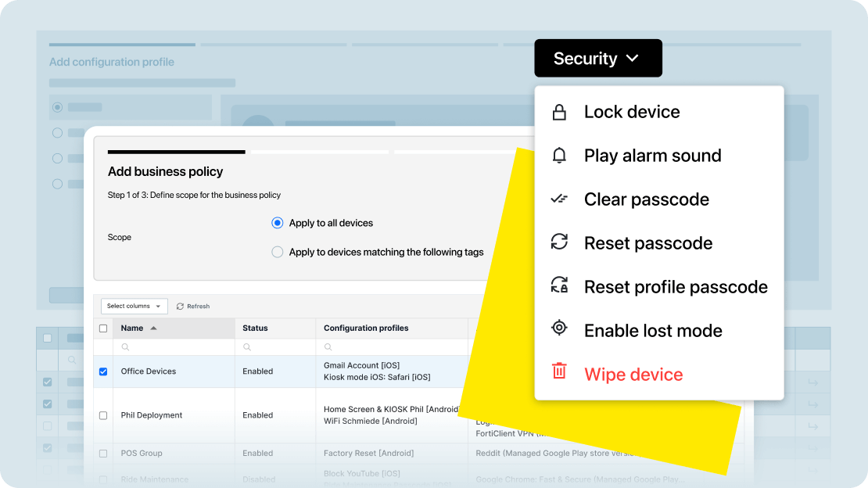Open the Security dropdown menu
The height and width of the screenshot is (488, 868).
coord(598,58)
